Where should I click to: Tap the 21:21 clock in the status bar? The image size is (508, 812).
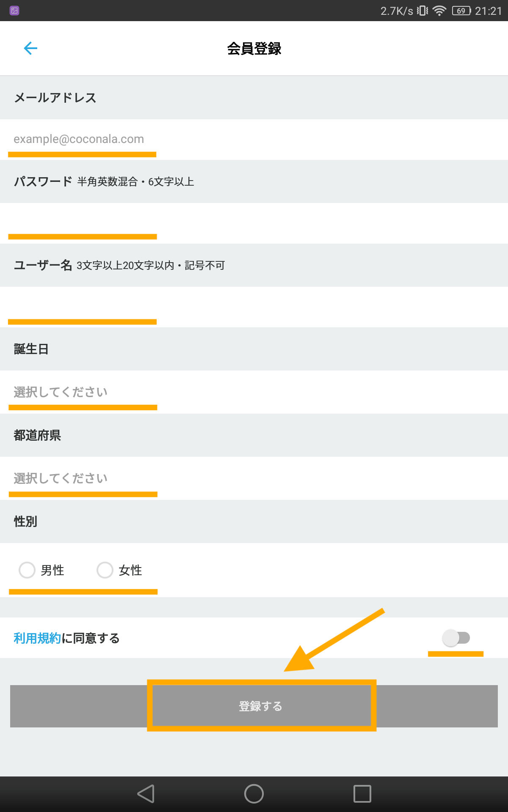click(x=489, y=11)
